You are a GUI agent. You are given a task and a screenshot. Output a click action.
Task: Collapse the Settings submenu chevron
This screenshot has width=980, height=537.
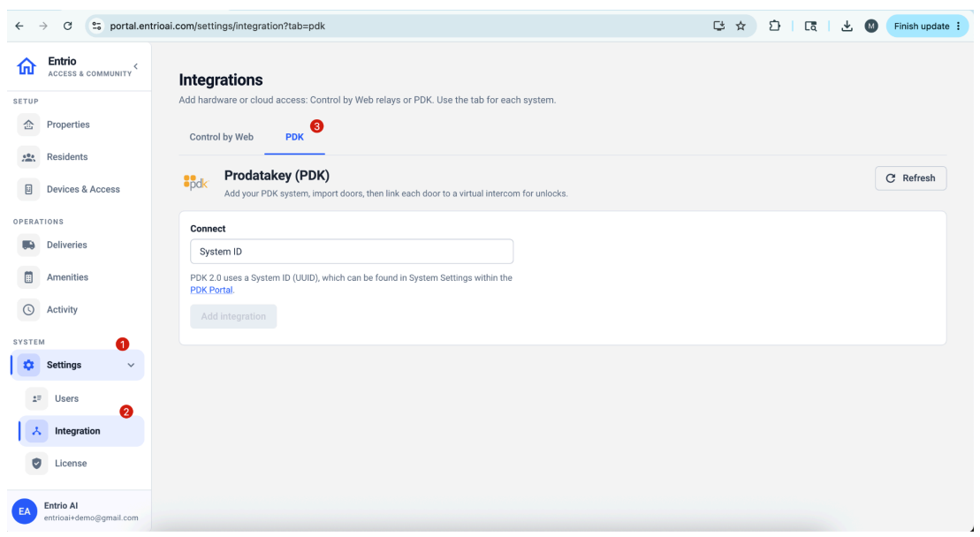[x=131, y=366]
